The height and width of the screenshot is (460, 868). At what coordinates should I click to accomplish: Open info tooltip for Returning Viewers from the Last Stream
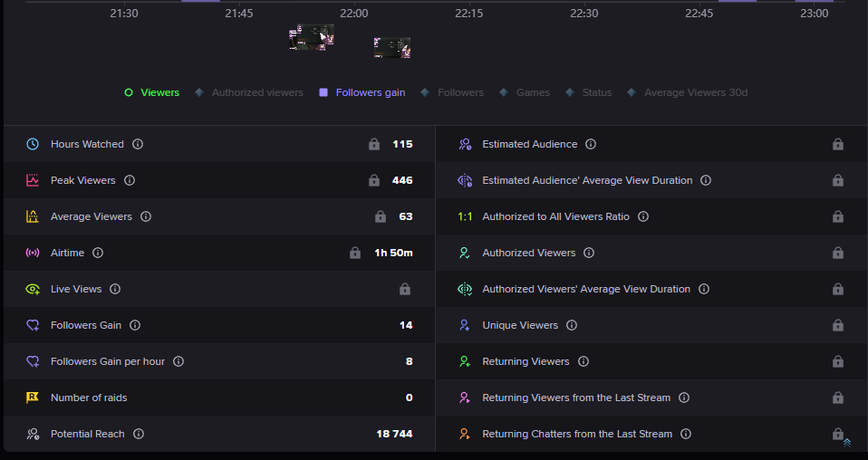pos(684,398)
